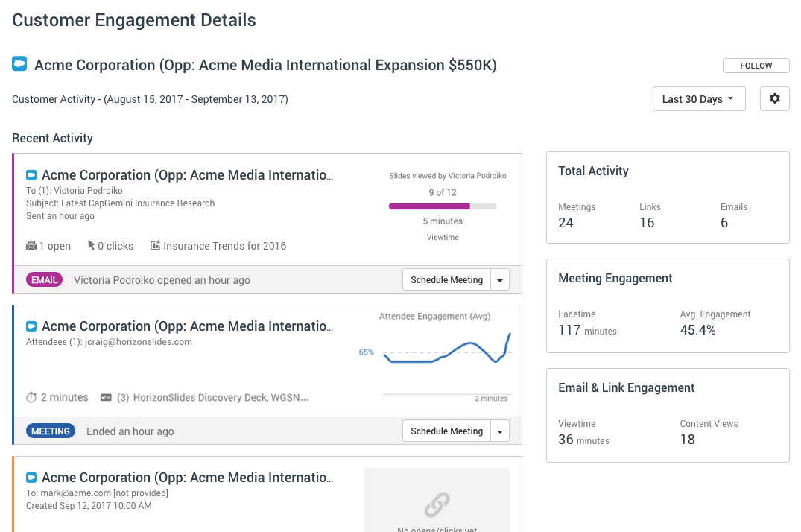Click the Salesforce icon in the email activity card
This screenshot has width=801, height=532.
pyautogui.click(x=31, y=175)
